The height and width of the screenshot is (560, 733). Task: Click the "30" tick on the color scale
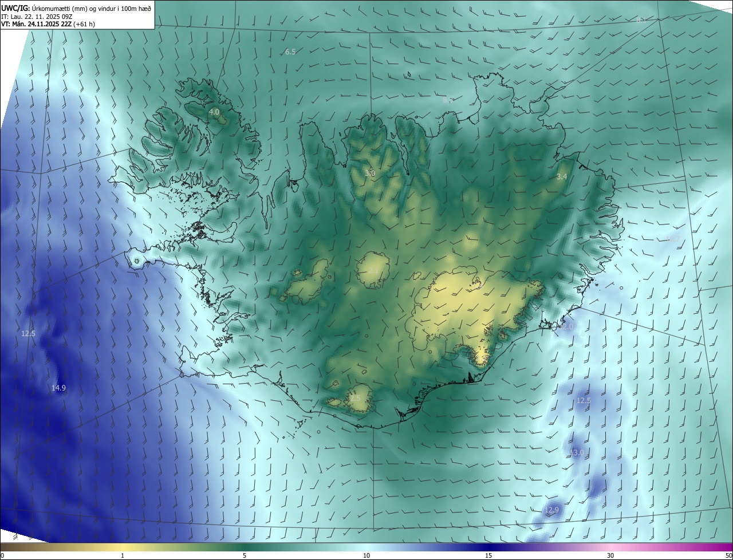coord(610,556)
